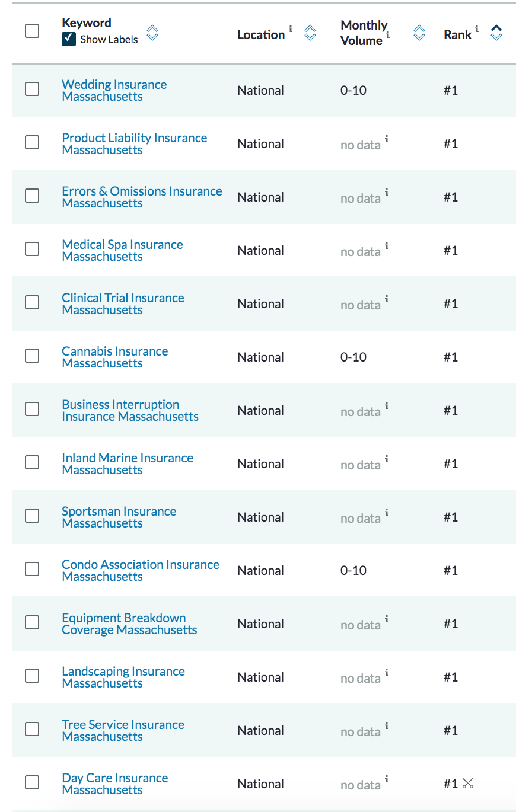Click Landscaping Insurance Massachusetts keyword link
Viewport: 516px width, 812px height.
click(123, 677)
